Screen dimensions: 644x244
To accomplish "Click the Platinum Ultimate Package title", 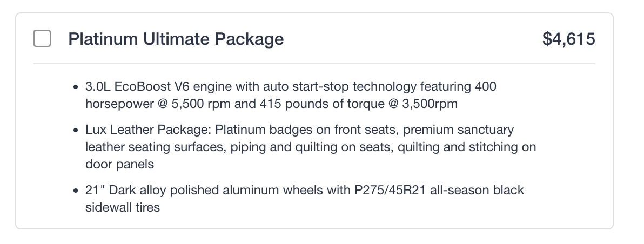I will (176, 39).
